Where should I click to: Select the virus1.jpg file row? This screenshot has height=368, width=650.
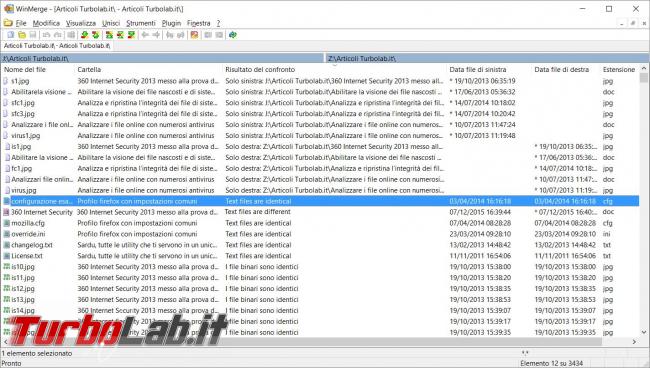[319, 136]
